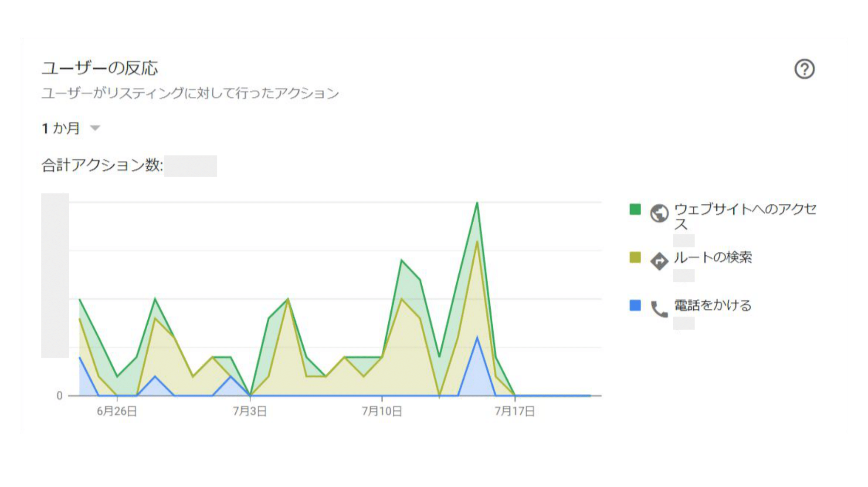The image size is (868, 487).
Task: Click the globe website access icon
Action: coord(659,213)
